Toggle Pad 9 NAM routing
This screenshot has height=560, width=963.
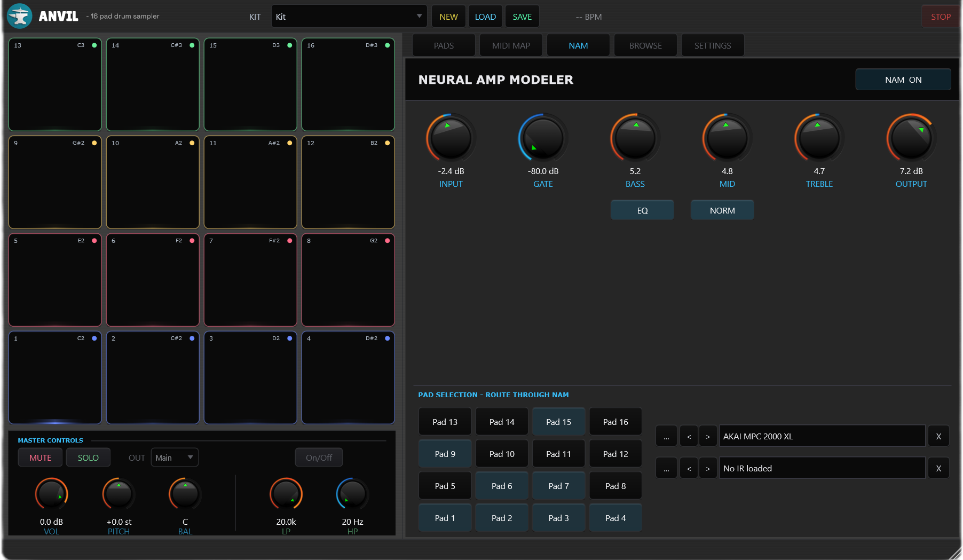(445, 454)
